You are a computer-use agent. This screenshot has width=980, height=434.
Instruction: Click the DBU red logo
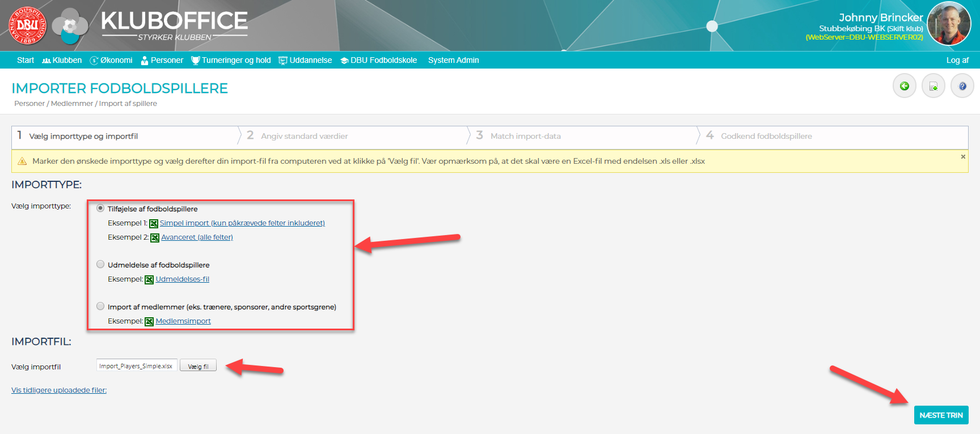click(x=27, y=25)
